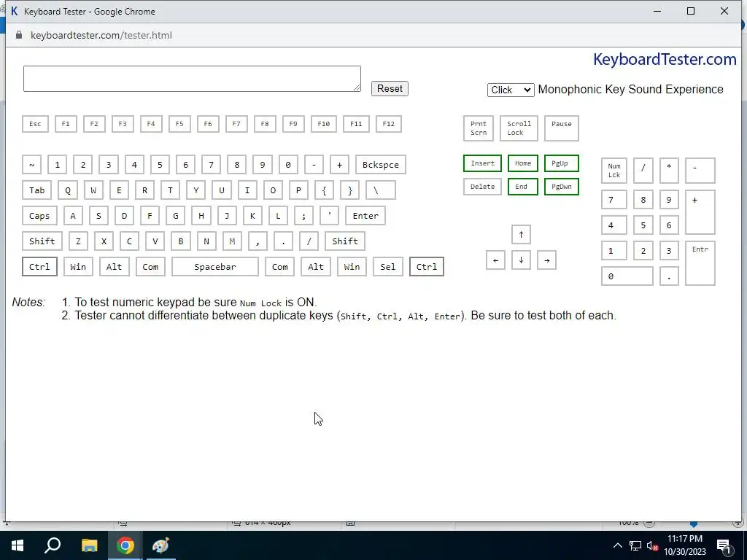Screen dimensions: 747x560
Task: Click the M key
Action: (232, 241)
